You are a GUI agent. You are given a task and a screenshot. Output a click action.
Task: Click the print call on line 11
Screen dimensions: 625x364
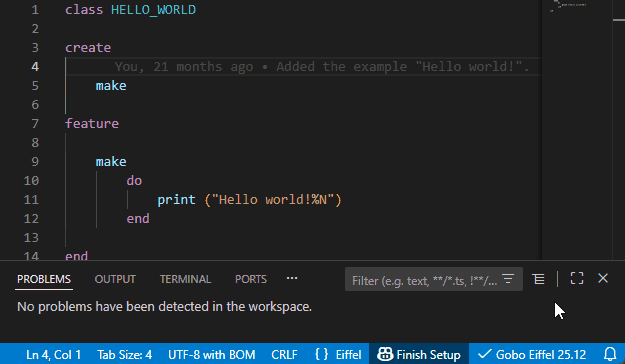(x=177, y=200)
